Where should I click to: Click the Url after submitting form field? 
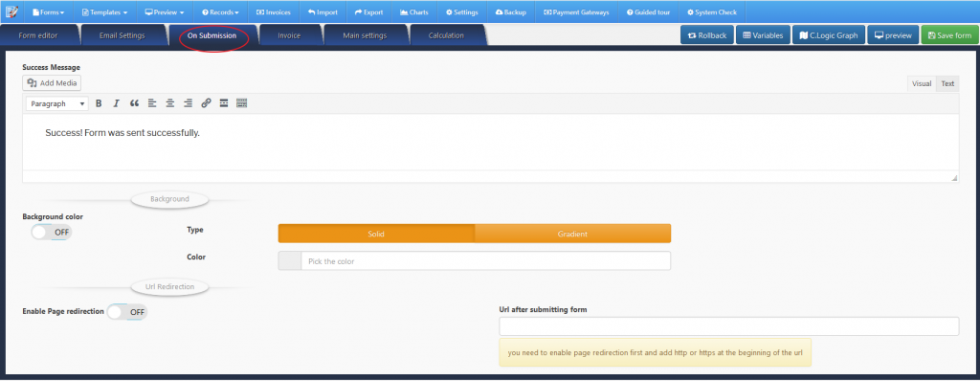[x=728, y=326]
